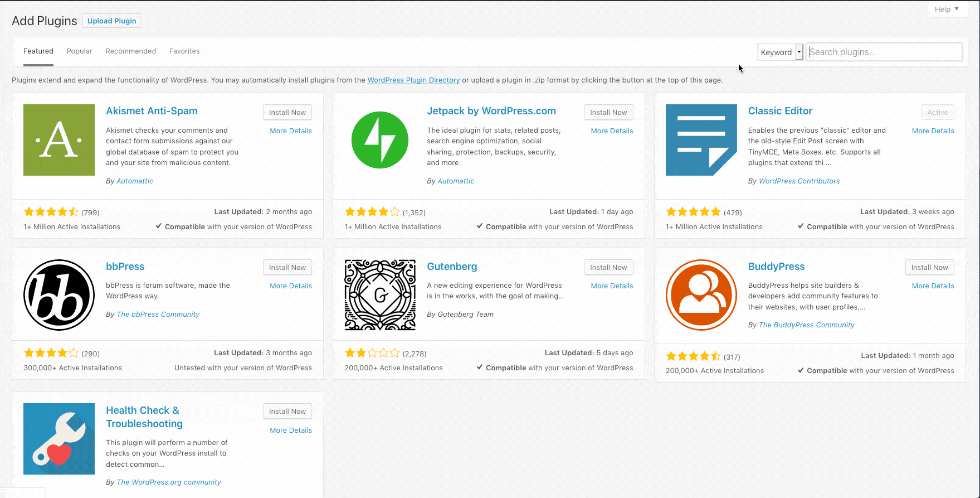Click the Akismet Anti-Spam title

click(x=152, y=110)
